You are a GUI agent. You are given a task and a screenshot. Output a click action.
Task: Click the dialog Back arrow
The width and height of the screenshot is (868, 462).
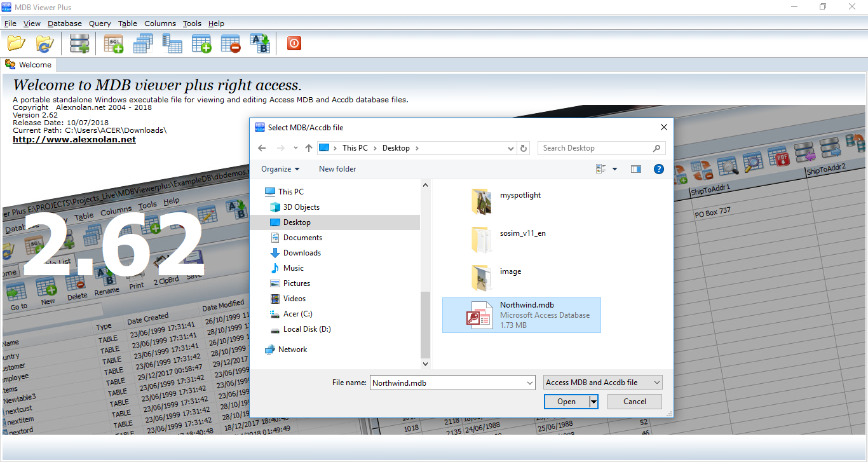pos(262,148)
